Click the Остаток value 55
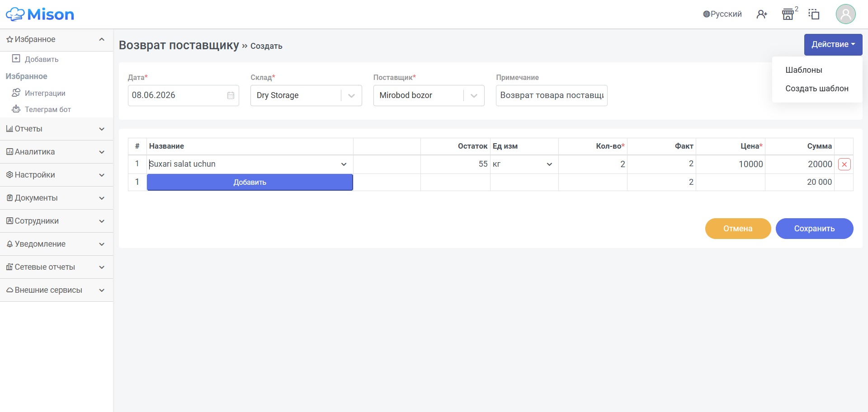Screen dimensions: 868x412 tap(483, 164)
